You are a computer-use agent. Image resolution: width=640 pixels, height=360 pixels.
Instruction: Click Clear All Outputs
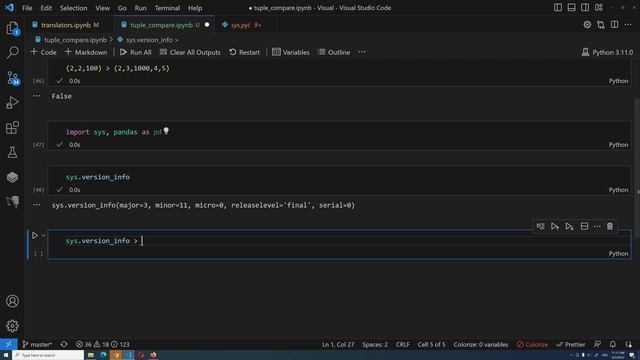190,52
